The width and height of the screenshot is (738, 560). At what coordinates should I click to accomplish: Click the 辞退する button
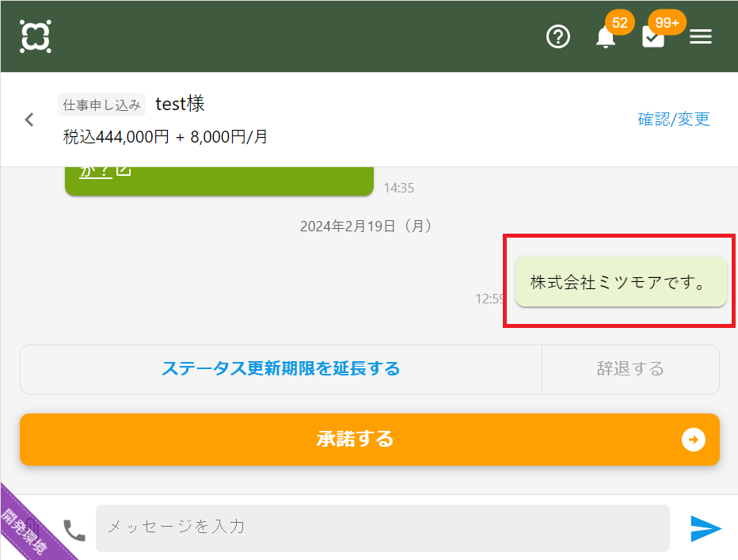click(x=630, y=369)
